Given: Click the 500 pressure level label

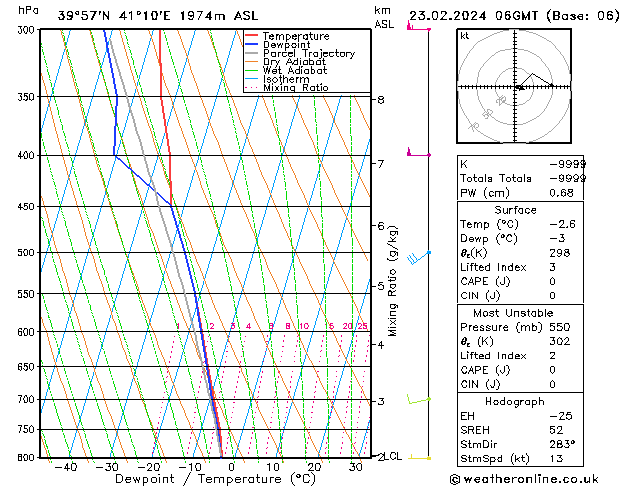Looking at the screenshot, I should pos(28,253).
